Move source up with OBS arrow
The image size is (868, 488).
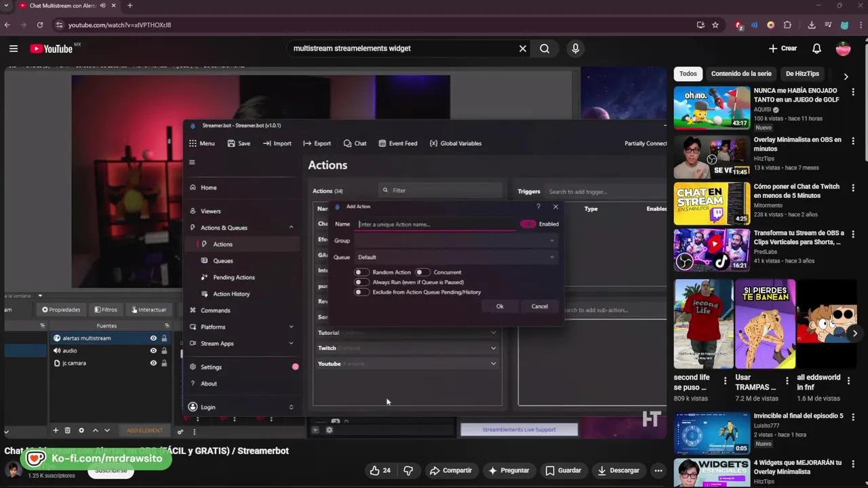(95, 430)
